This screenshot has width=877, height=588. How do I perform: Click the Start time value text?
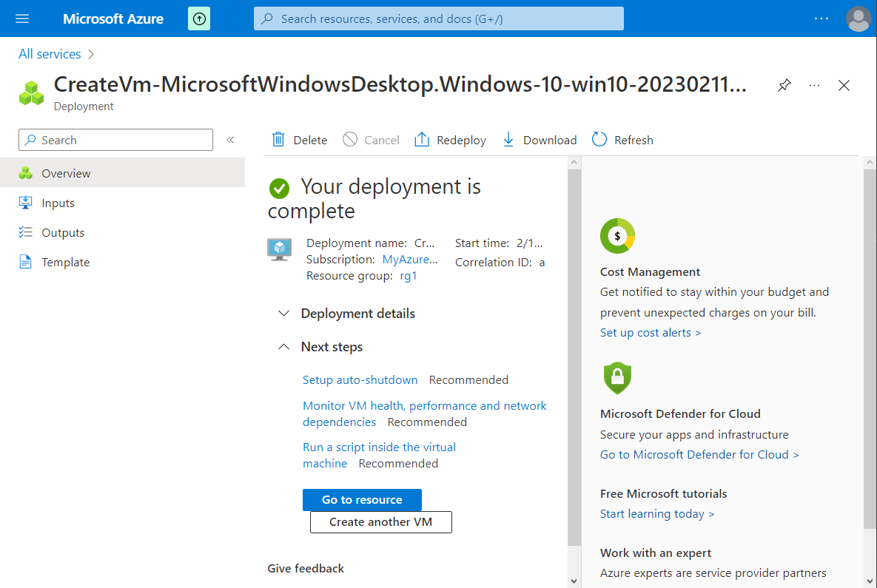(530, 243)
